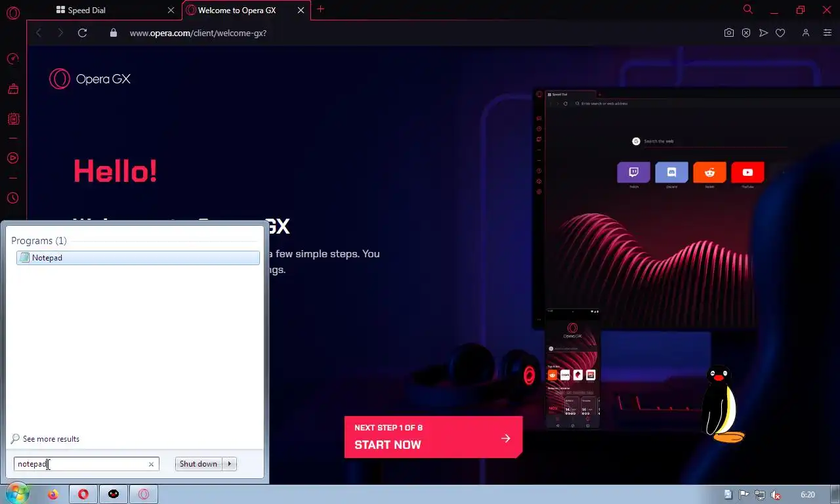Open GX Cleaner broom icon in sidebar
Viewport: 840px width, 504px height.
[x=13, y=89]
